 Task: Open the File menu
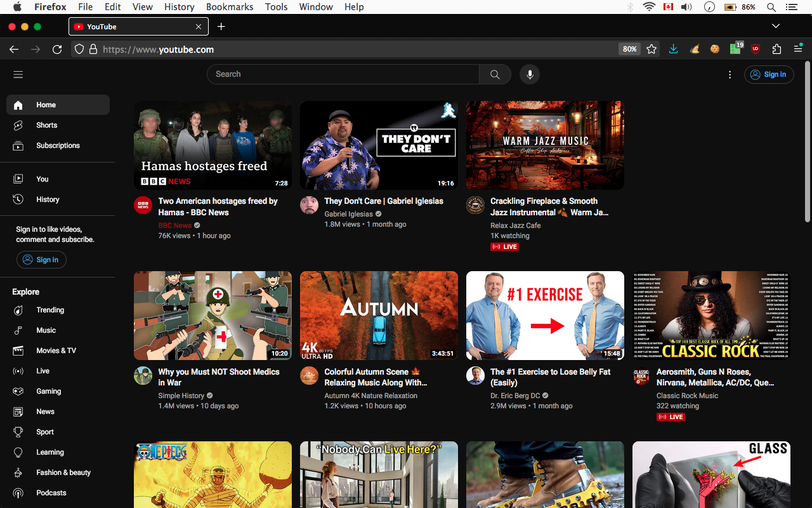(85, 7)
